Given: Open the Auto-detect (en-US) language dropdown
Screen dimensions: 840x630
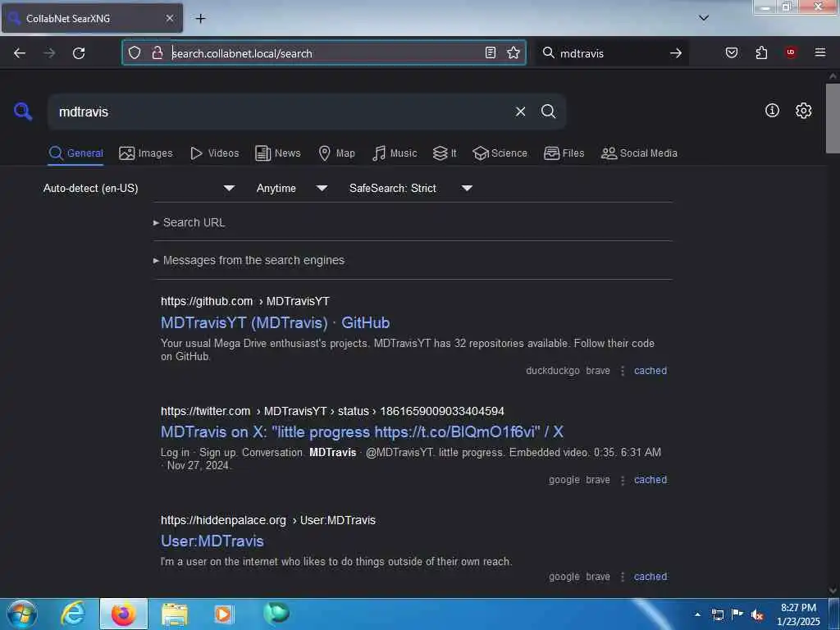Looking at the screenshot, I should point(139,188).
